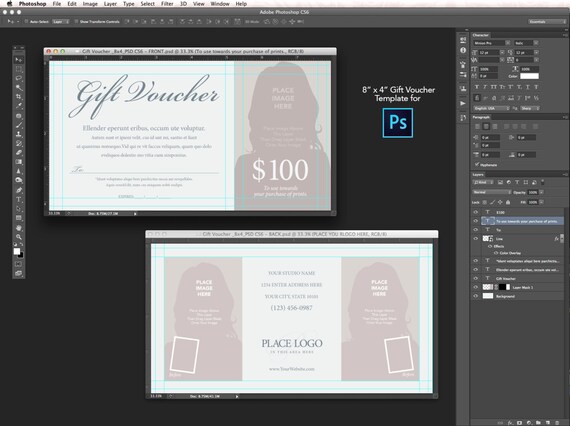Hide the Gift Voucher text layer
The image size is (570, 426).
(x=475, y=278)
